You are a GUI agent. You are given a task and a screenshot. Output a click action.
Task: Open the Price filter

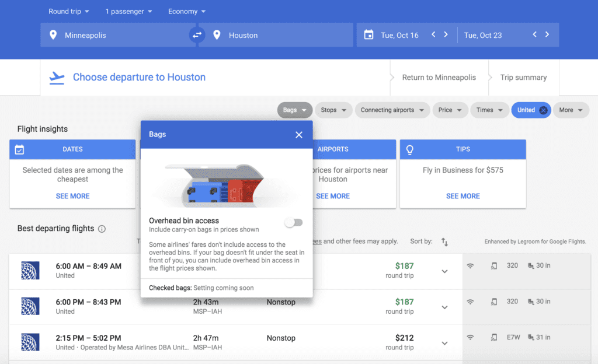click(x=450, y=110)
